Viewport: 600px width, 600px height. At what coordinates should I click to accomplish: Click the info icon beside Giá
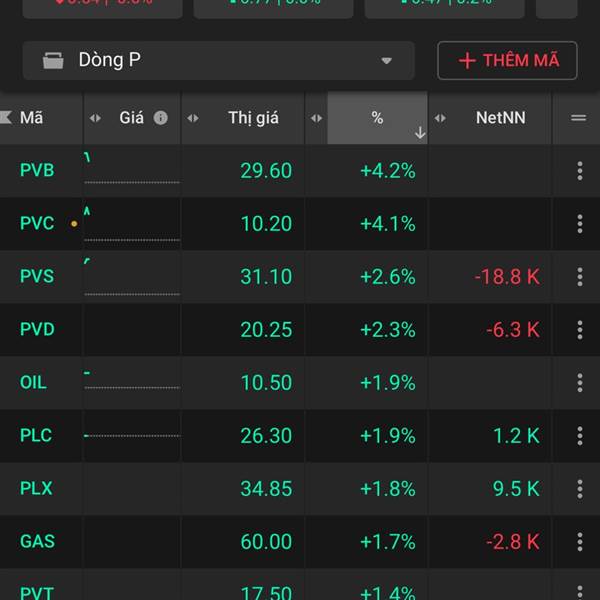[x=160, y=118]
